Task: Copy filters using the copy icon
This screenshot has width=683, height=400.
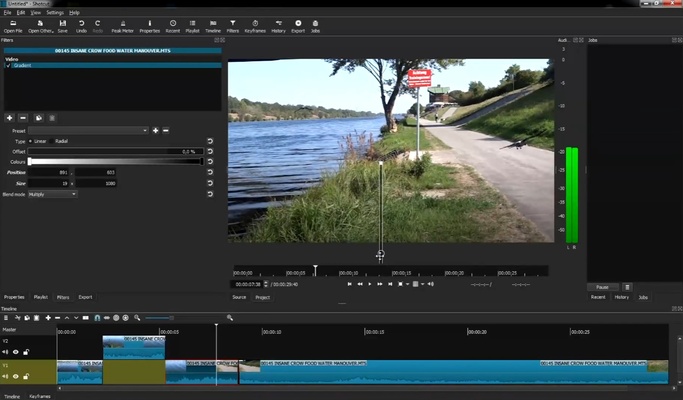Action: click(x=39, y=118)
